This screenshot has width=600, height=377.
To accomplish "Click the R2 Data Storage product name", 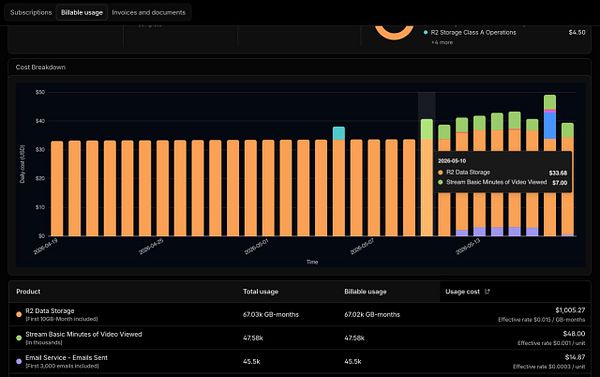I will pos(50,311).
